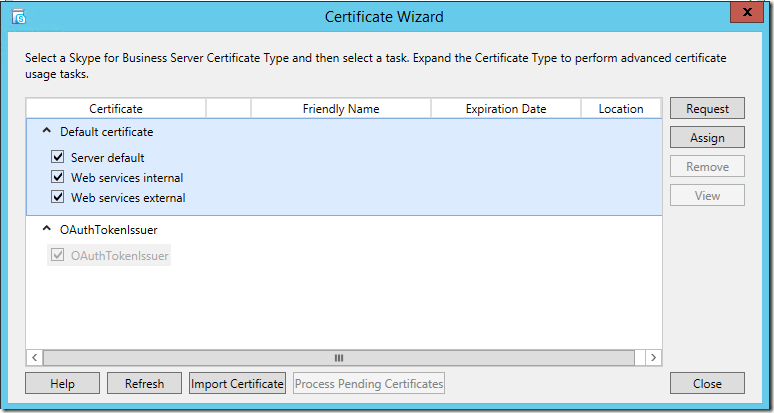
Task: Uncheck the Web services internal checkbox
Action: pos(58,177)
